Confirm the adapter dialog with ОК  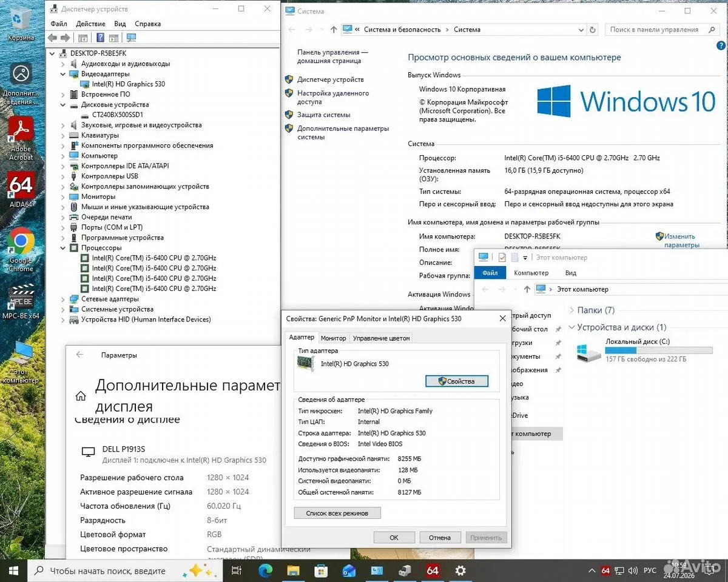(x=394, y=537)
